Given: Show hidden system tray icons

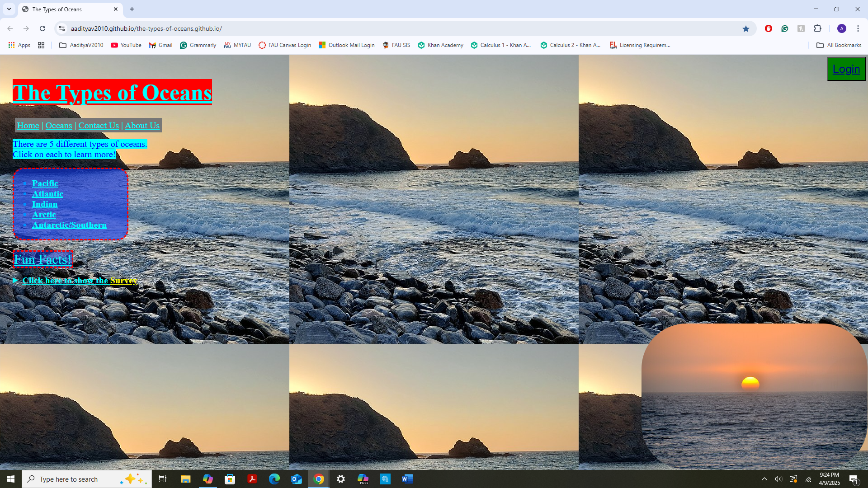Looking at the screenshot, I should click(764, 479).
